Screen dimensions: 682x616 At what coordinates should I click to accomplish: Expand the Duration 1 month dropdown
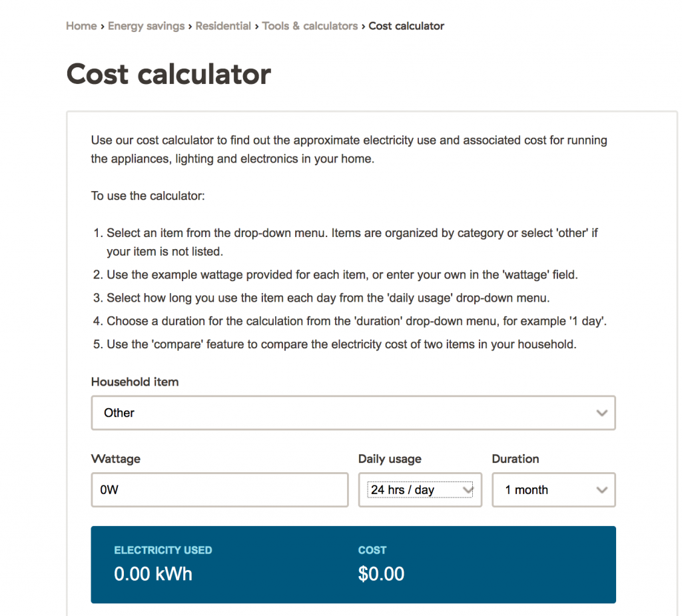pos(546,490)
